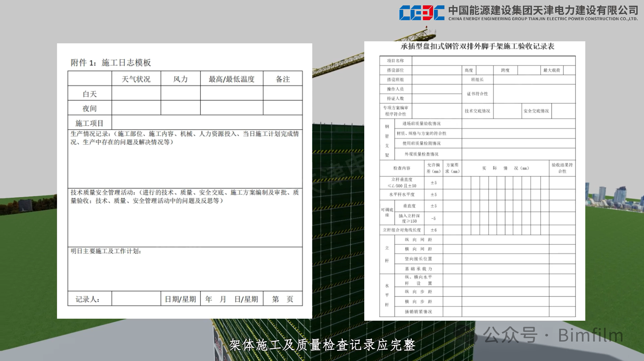Click the 班组长 blank field
The height and width of the screenshot is (361, 644).
point(534,80)
